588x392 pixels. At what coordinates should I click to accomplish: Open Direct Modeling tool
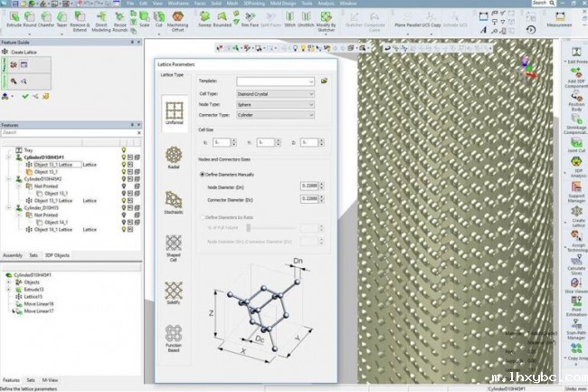[x=101, y=22]
